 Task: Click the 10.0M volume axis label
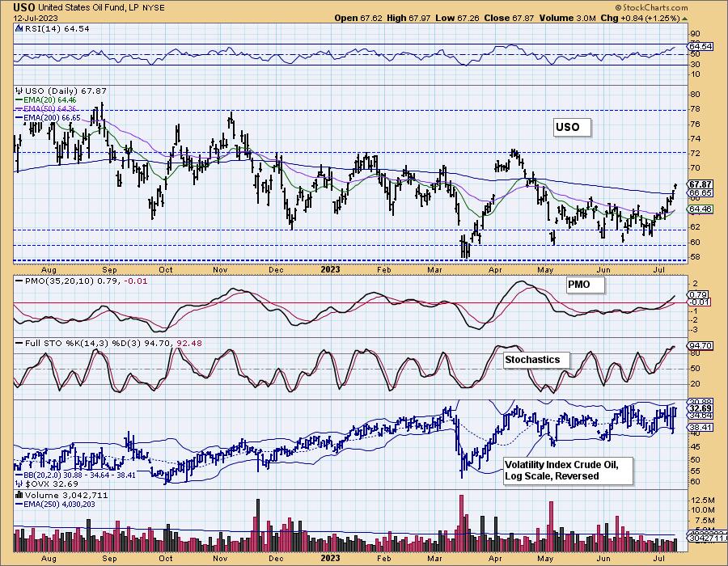(704, 510)
